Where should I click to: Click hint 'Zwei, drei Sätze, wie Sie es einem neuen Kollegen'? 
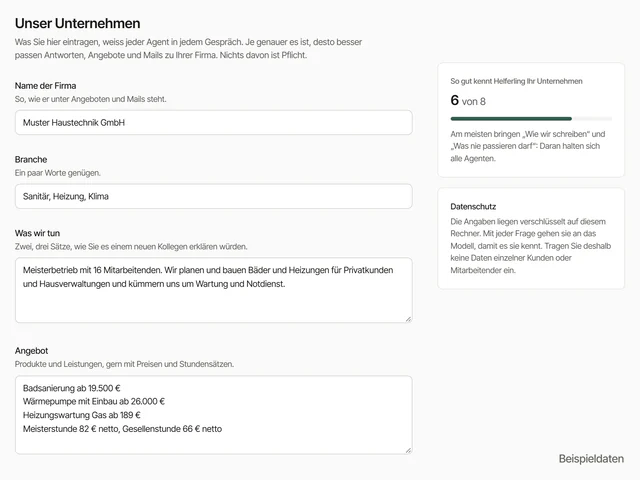[x=131, y=247]
